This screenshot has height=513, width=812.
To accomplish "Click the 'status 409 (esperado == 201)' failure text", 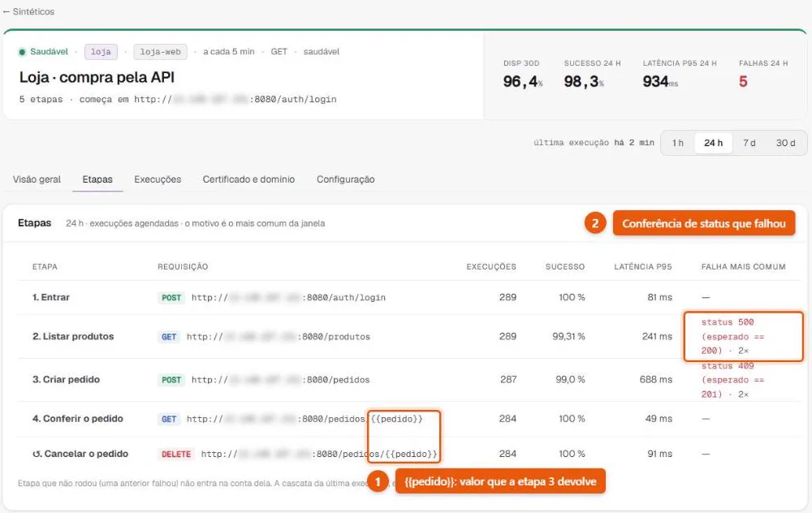I will [732, 380].
